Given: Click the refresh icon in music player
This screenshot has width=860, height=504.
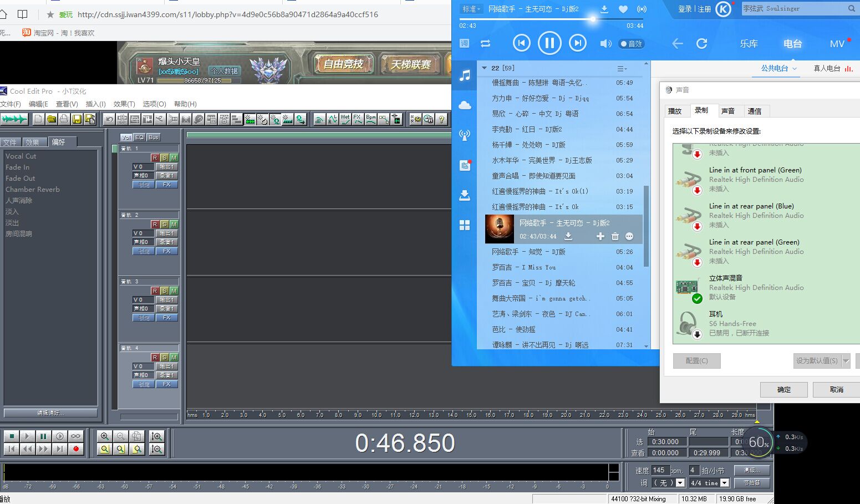Looking at the screenshot, I should point(701,43).
